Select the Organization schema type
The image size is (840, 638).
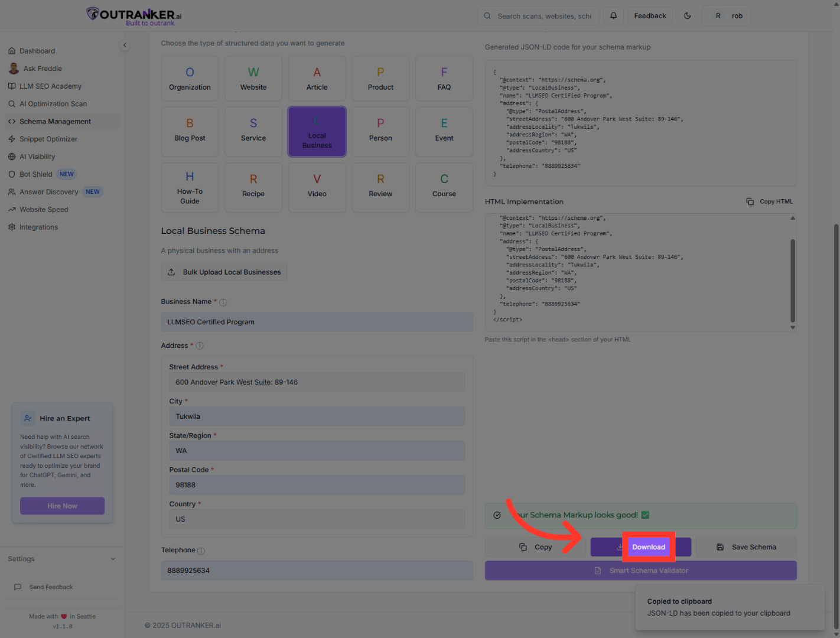point(190,79)
